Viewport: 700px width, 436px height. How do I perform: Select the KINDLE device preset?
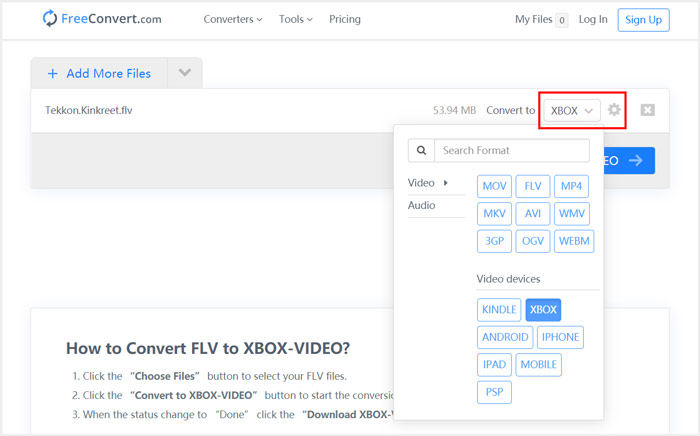[x=499, y=310]
